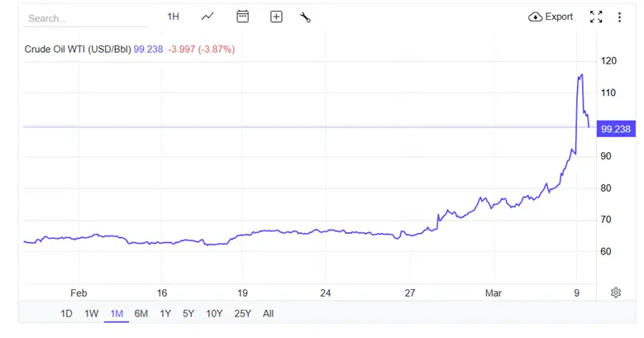Choose the 10Y time range
This screenshot has height=338, width=644.
tap(214, 313)
